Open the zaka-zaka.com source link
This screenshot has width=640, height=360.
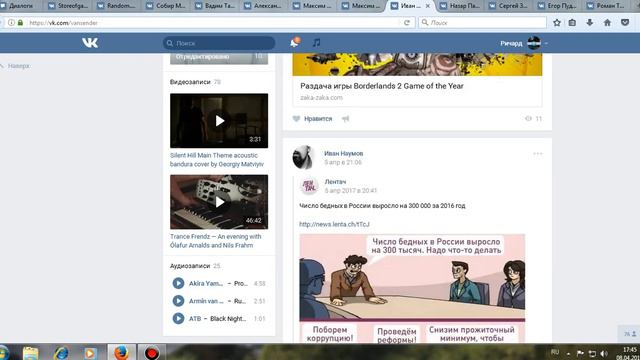(321, 98)
